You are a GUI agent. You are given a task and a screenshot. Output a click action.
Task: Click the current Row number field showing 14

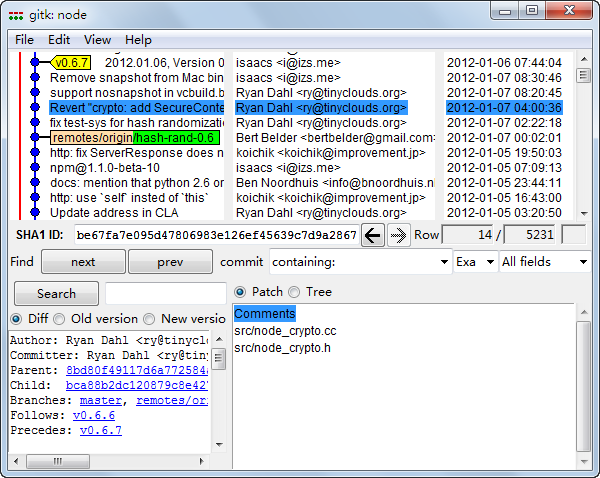click(x=468, y=235)
